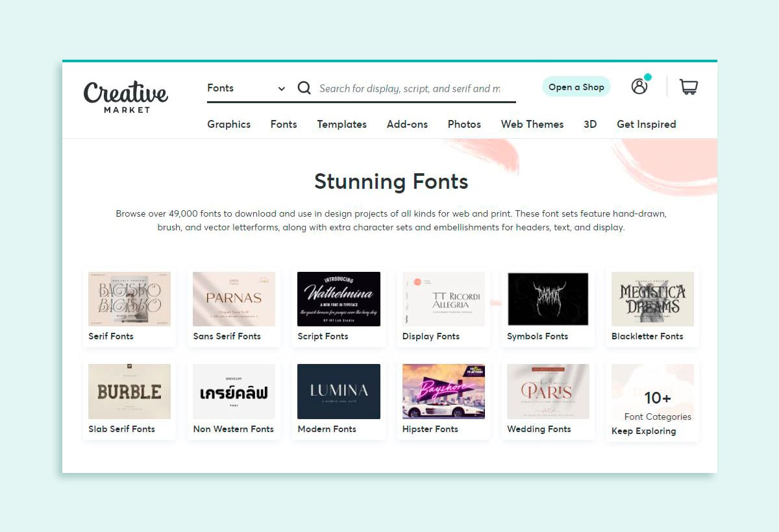The height and width of the screenshot is (532, 779).
Task: Click the shopping cart icon
Action: [x=688, y=86]
